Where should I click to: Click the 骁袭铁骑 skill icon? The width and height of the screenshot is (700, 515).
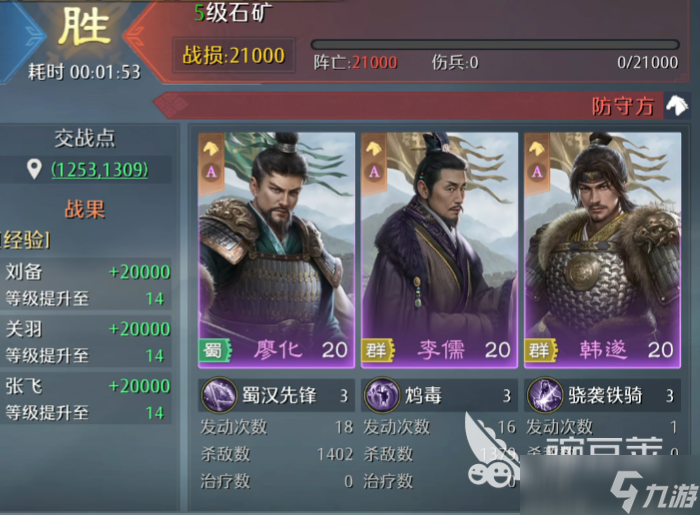click(545, 395)
